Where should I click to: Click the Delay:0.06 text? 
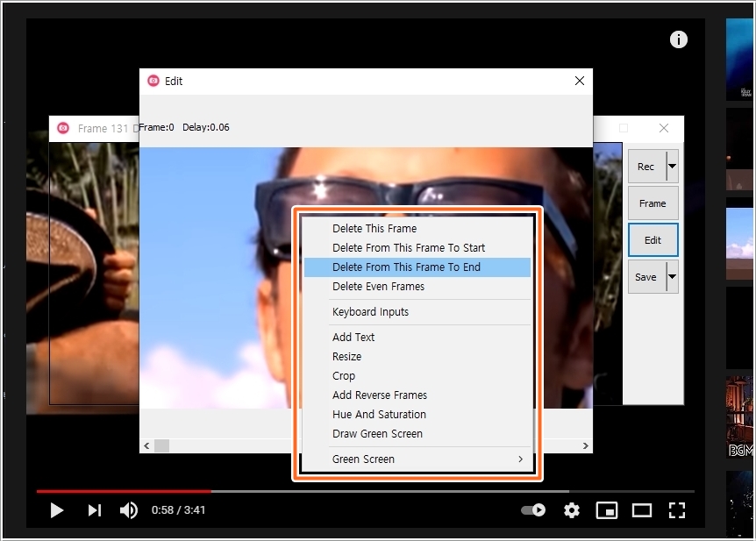[x=206, y=127]
